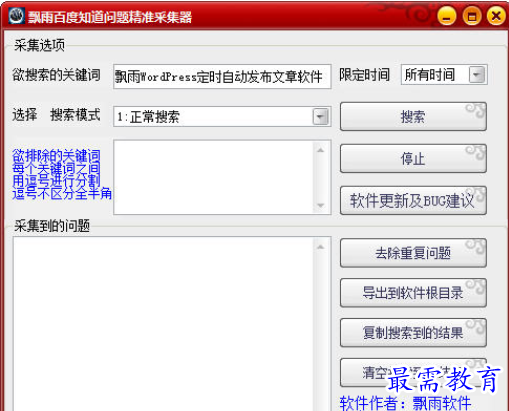The height and width of the screenshot is (411, 509).
Task: Click the 逗号不区分全半角 hint text
Action: pyautogui.click(x=62, y=193)
